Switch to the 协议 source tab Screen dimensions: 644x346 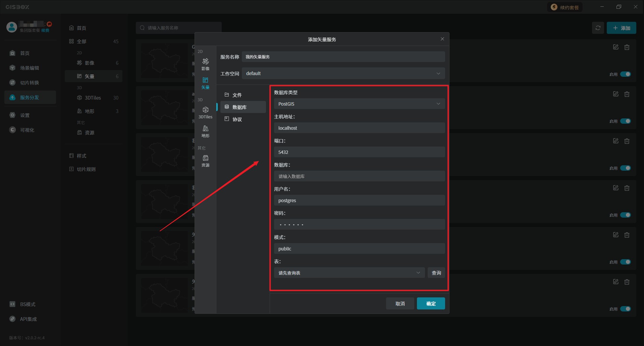pyautogui.click(x=237, y=119)
